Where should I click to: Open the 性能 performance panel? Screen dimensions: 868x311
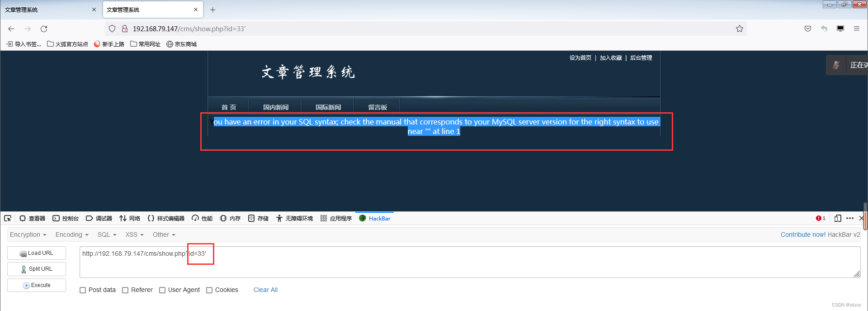pyautogui.click(x=202, y=218)
